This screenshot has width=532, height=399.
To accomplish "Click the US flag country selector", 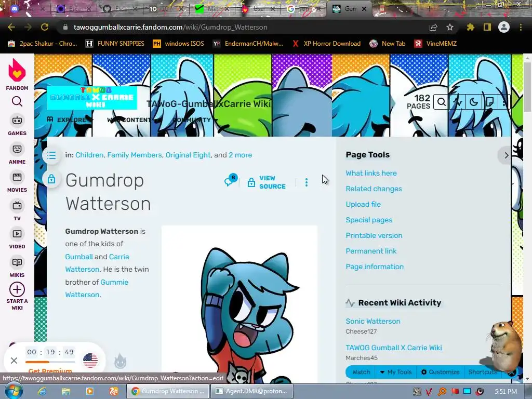I will (x=90, y=361).
